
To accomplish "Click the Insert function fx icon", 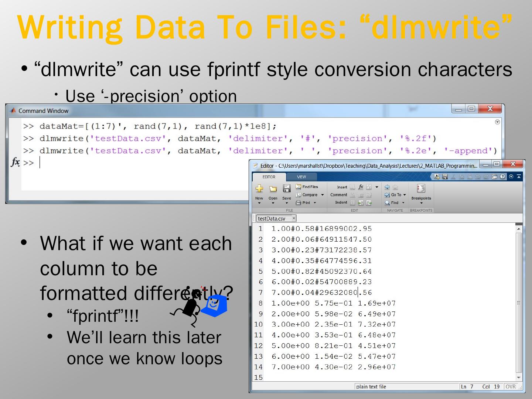I will pos(361,187).
